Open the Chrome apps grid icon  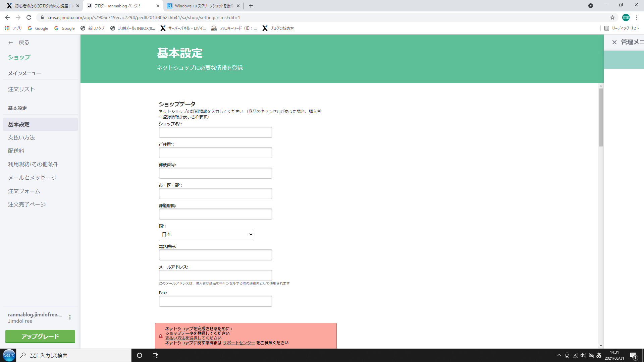click(x=7, y=28)
